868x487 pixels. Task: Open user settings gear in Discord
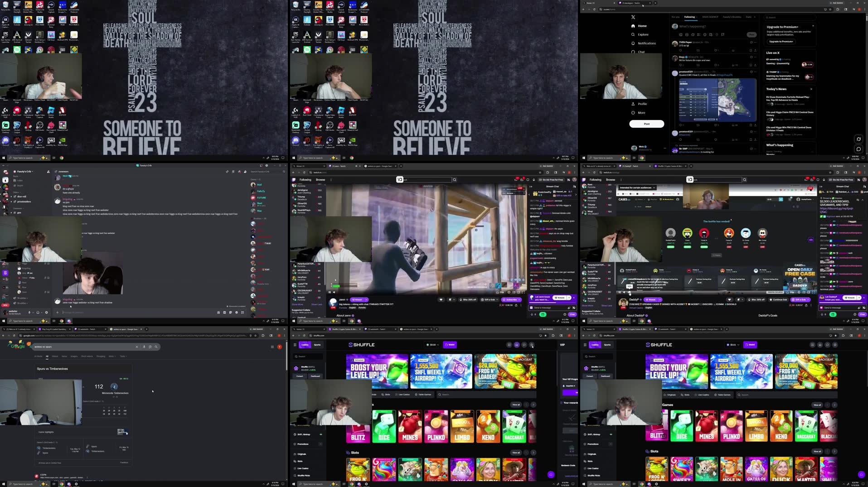coord(46,312)
